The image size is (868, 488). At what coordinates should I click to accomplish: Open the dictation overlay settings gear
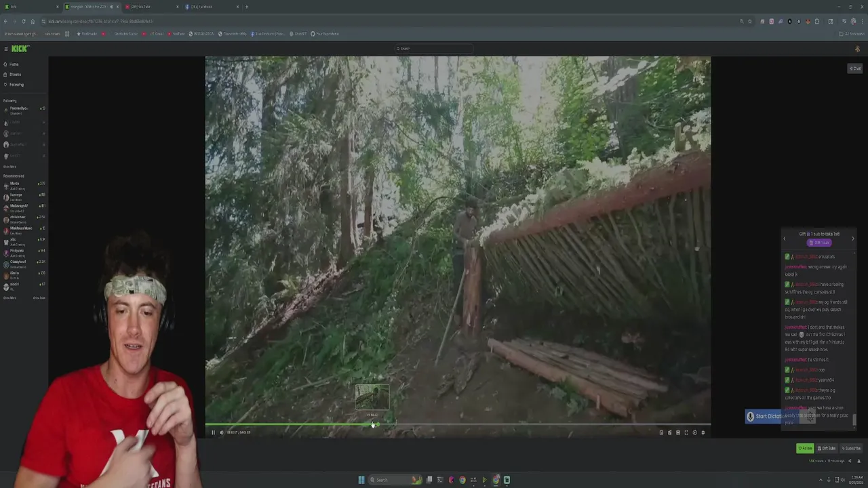tap(810, 418)
